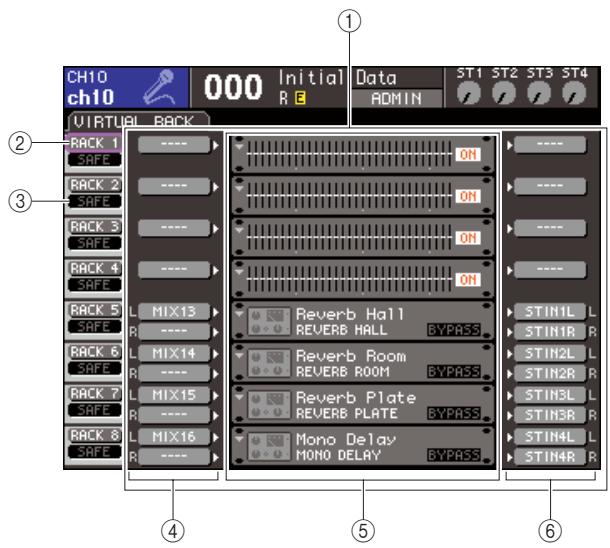
Task: Click the microphone icon for ch10
Action: coord(160,87)
